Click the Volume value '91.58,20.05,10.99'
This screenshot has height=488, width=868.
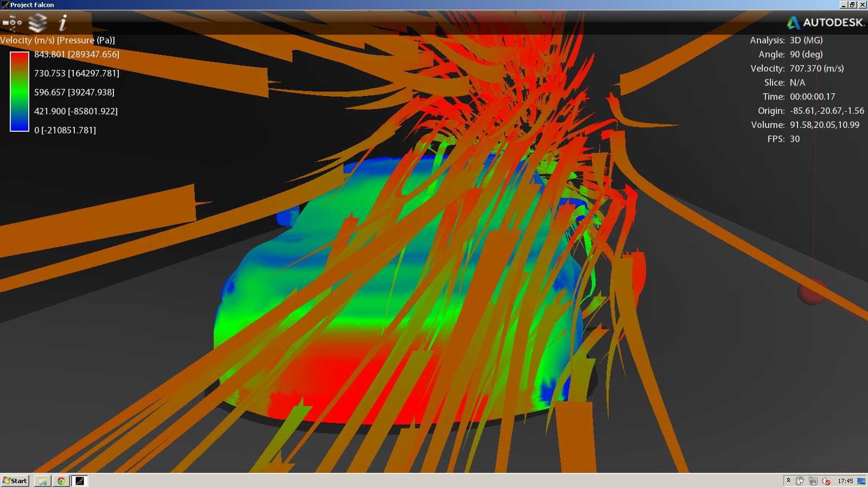[825, 125]
